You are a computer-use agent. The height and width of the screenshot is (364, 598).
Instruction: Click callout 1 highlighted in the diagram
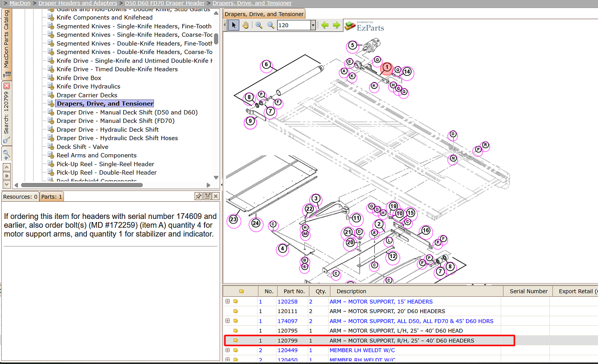pos(387,68)
